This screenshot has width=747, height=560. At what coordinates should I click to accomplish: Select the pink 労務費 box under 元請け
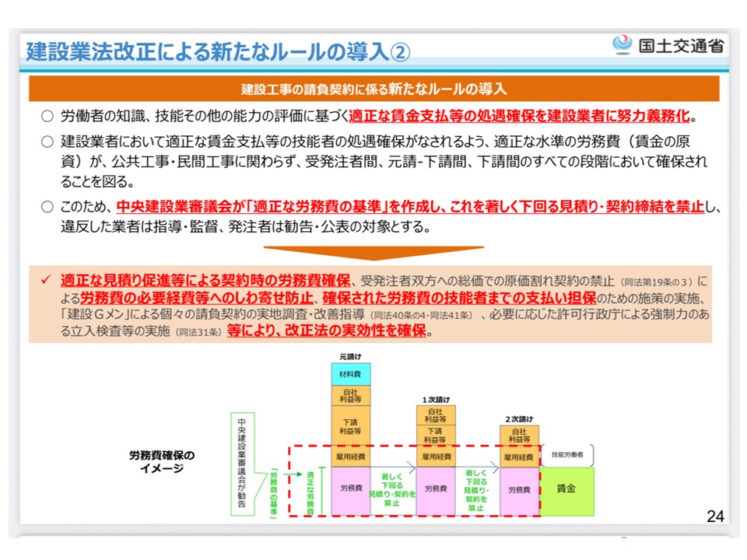click(351, 490)
